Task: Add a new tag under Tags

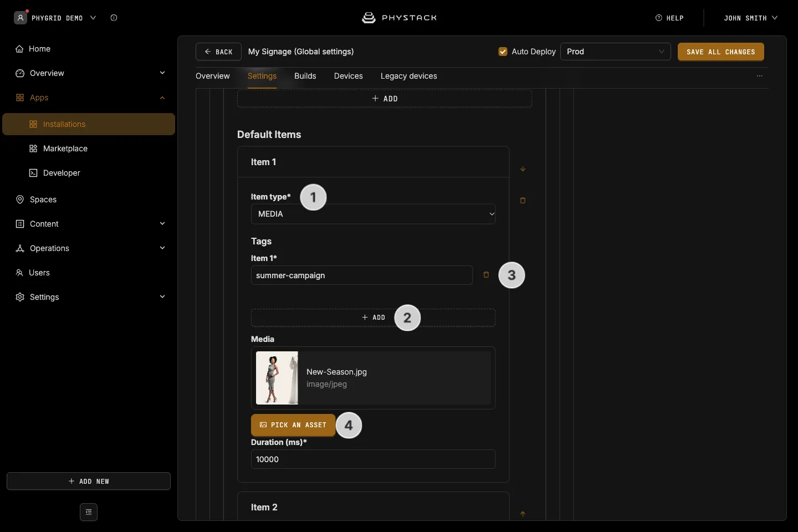Action: [373, 318]
